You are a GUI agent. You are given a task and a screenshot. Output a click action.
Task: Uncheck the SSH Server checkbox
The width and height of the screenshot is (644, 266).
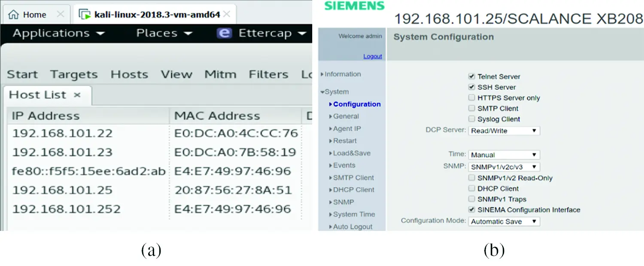472,87
